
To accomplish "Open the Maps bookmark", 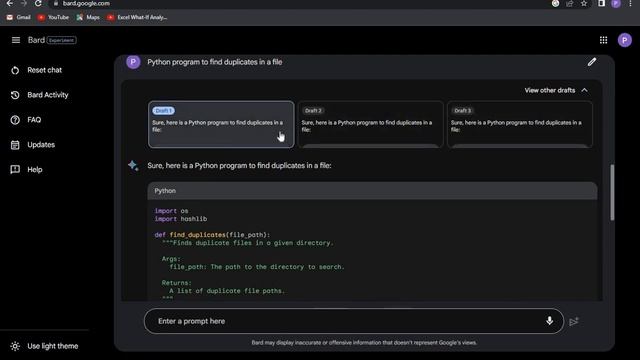I will (88, 17).
